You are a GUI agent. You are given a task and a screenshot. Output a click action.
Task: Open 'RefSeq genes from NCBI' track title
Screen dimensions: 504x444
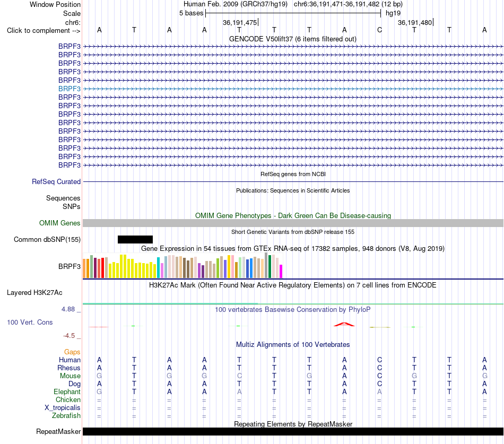coord(293,174)
